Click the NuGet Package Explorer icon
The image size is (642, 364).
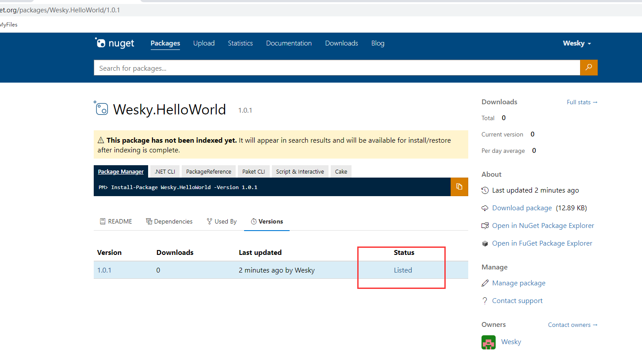(485, 226)
